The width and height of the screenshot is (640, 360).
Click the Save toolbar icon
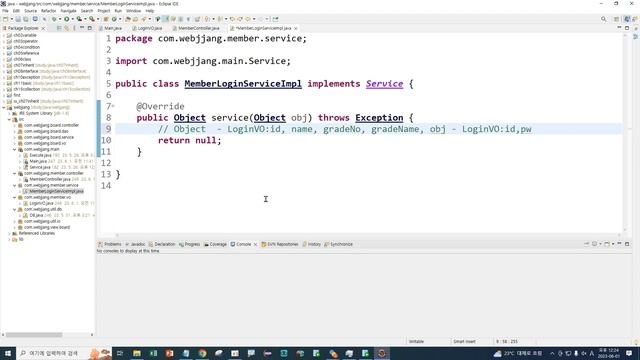[x=18, y=19]
